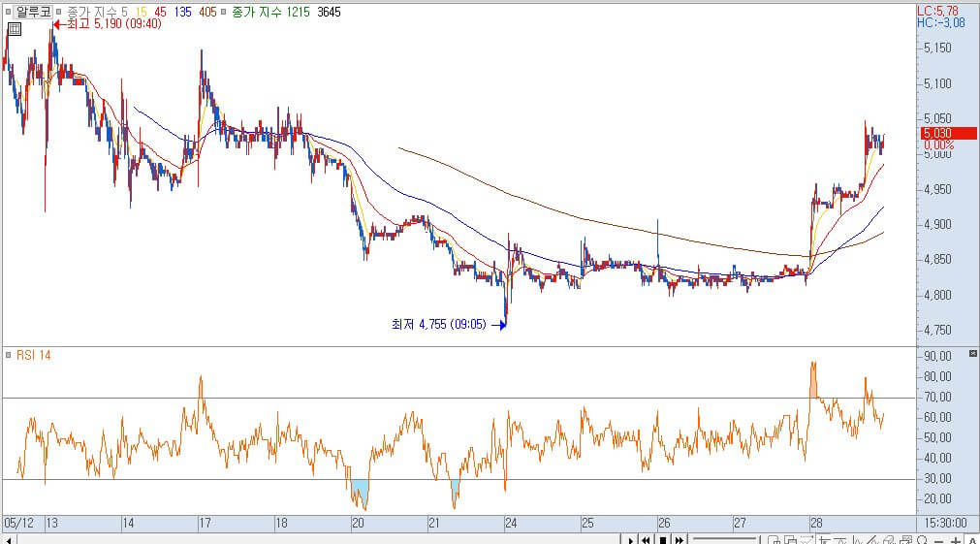Viewport: 980px width, 544px height.
Task: Click the horizontal zoom slider in bottom toolbar
Action: point(724,539)
